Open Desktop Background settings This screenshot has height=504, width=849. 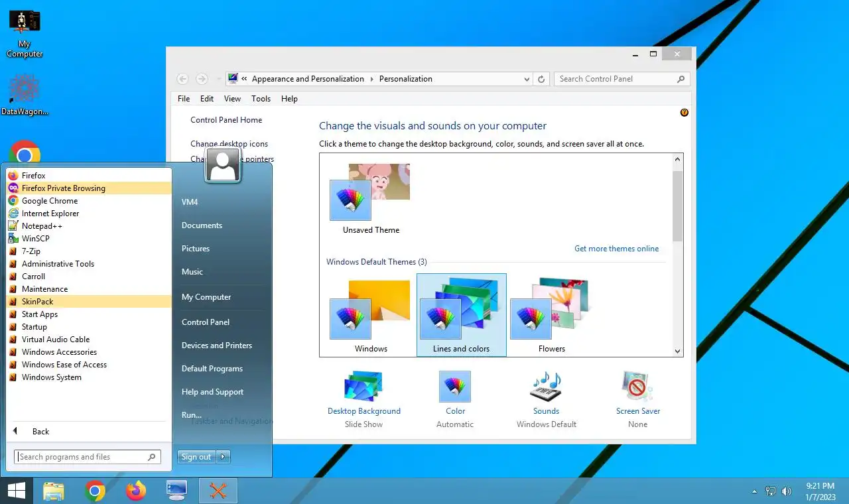point(364,399)
